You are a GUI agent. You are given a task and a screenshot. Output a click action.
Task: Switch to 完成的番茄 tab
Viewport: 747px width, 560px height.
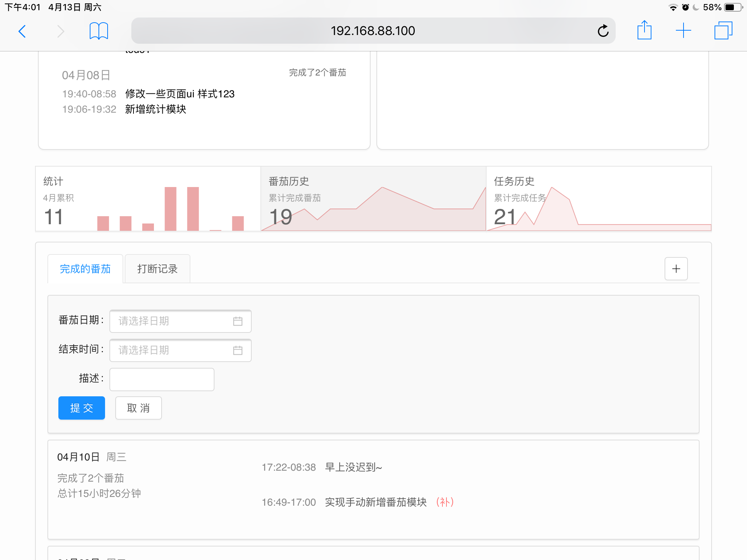click(x=85, y=269)
